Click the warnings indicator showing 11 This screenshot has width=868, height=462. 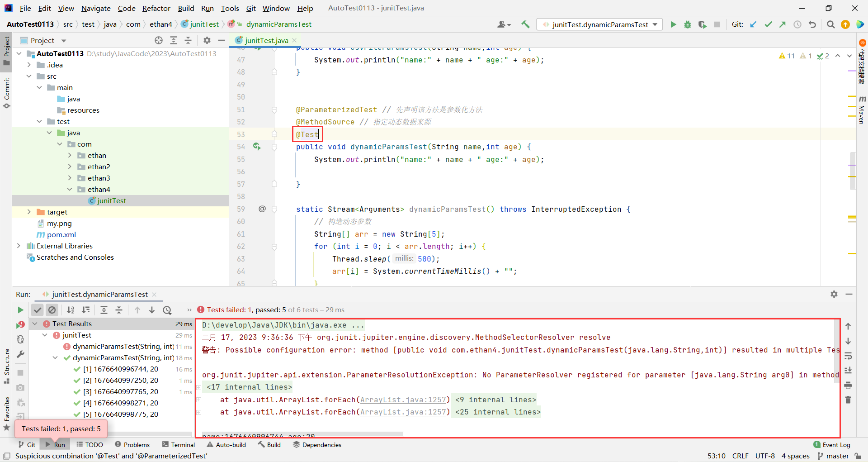(787, 56)
